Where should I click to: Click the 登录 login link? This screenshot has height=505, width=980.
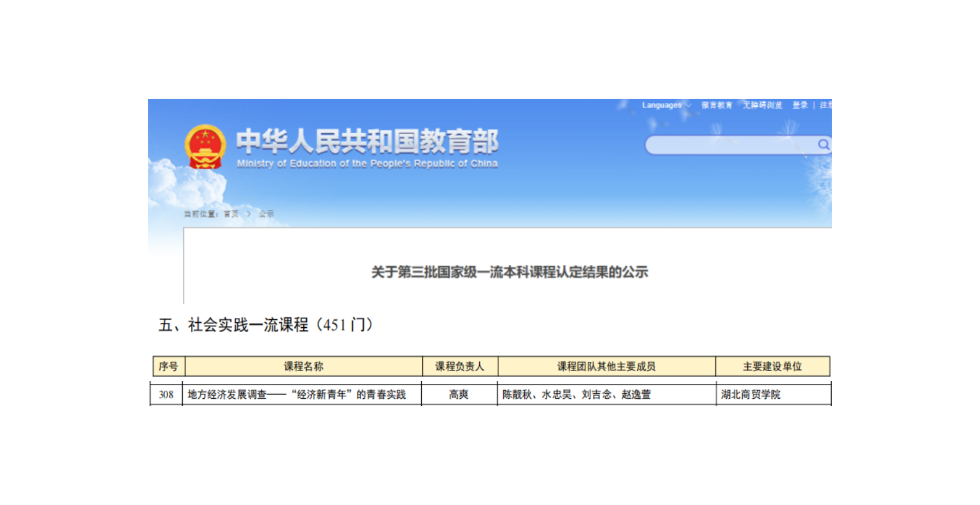pos(800,106)
